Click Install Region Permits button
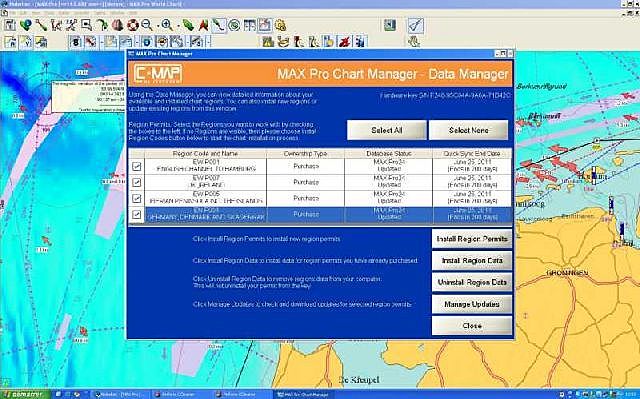Image resolution: width=640 pixels, height=399 pixels. click(472, 239)
